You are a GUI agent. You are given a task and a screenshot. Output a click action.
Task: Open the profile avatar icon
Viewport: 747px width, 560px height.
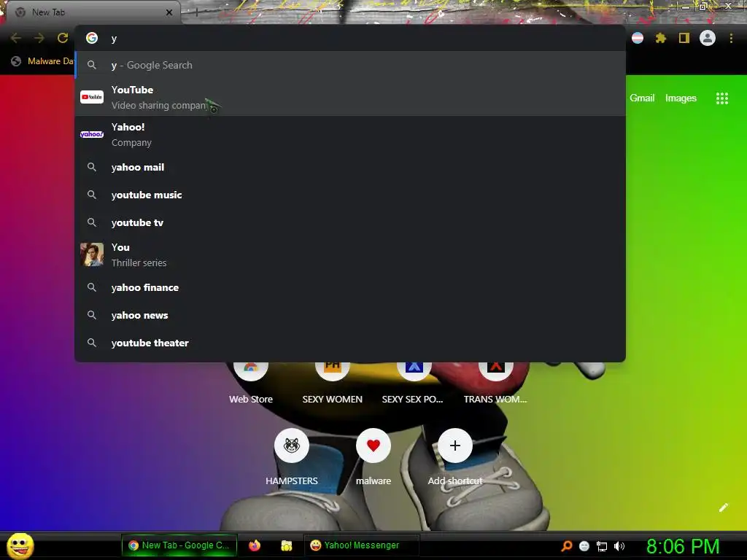(708, 38)
